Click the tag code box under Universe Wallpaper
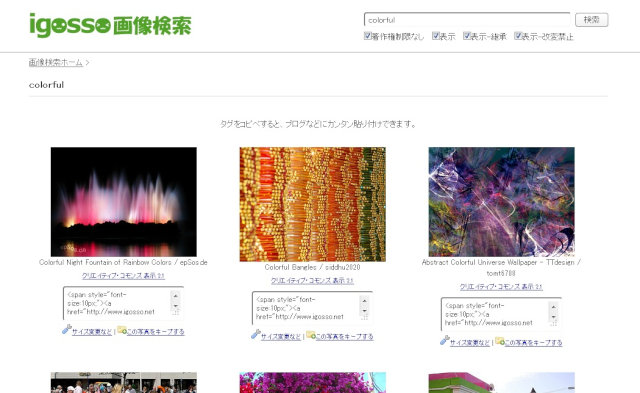The height and width of the screenshot is (393, 640). pyautogui.click(x=501, y=314)
